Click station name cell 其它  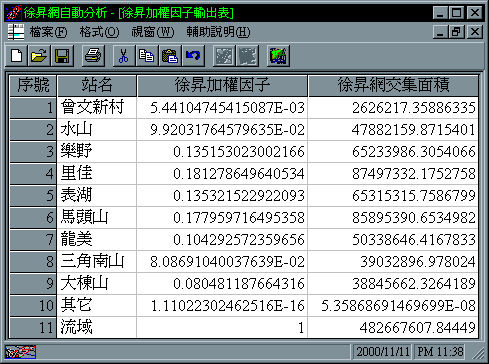pyautogui.click(x=97, y=306)
